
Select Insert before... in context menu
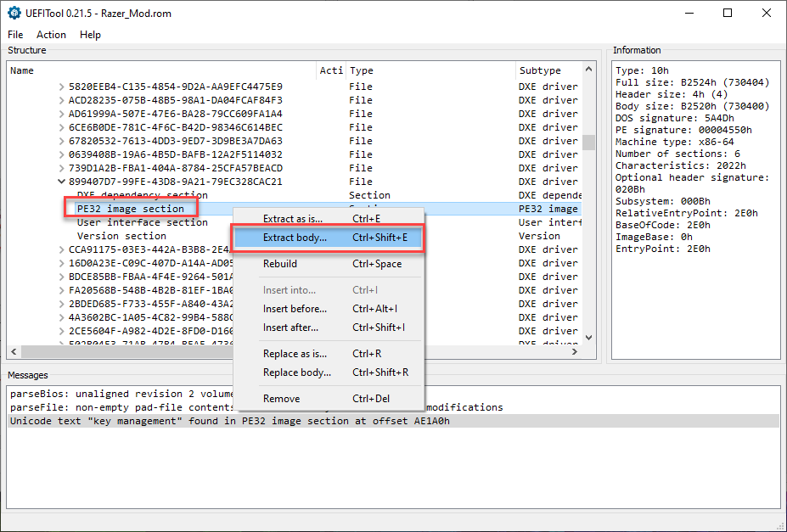(329, 309)
